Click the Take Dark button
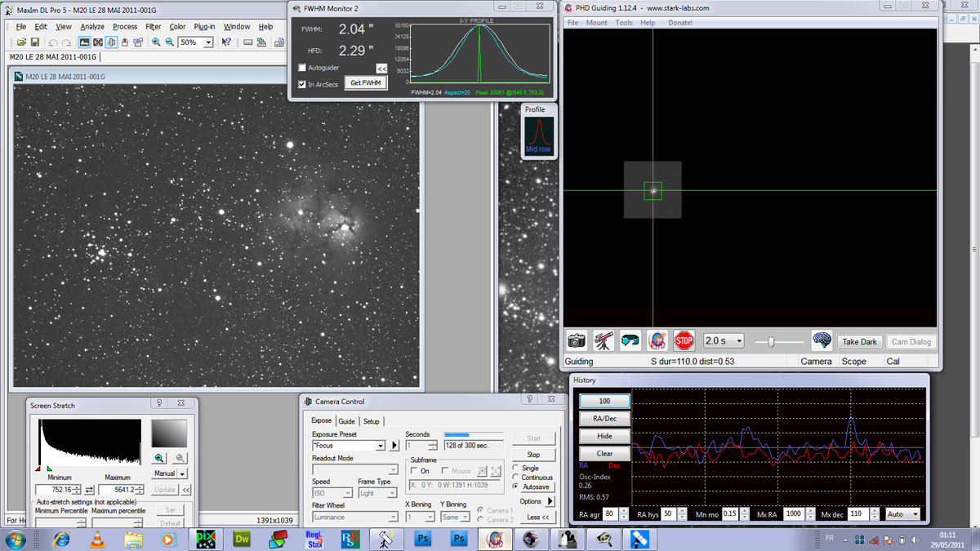This screenshot has width=980, height=551. click(859, 342)
